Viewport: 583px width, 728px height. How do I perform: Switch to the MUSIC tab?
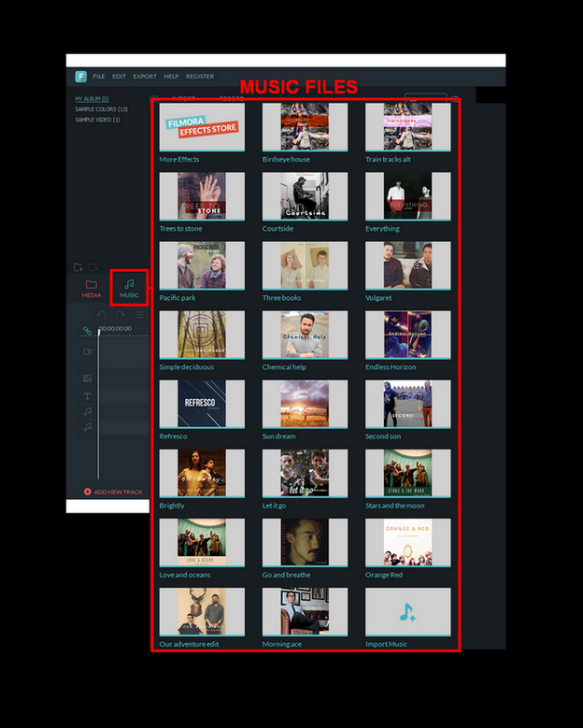(129, 289)
